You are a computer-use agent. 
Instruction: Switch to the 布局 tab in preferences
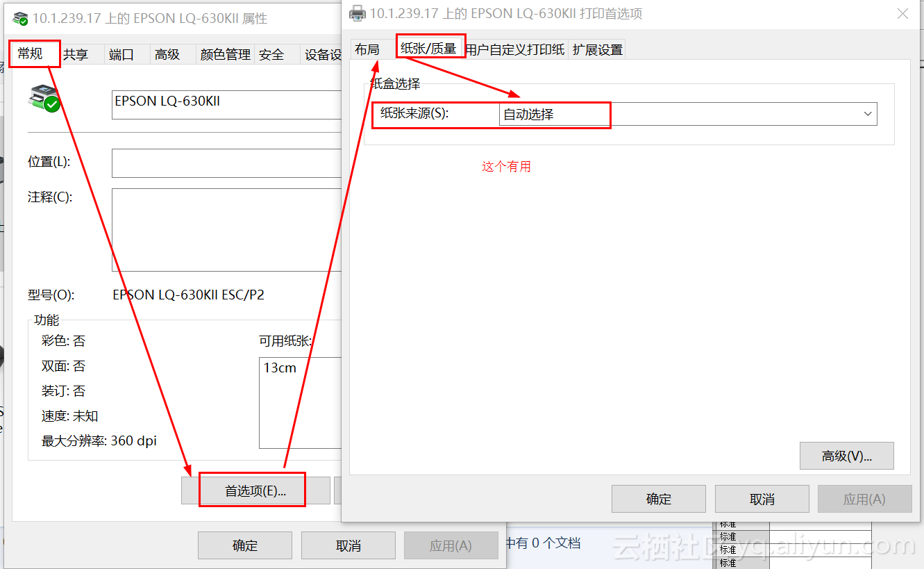367,49
